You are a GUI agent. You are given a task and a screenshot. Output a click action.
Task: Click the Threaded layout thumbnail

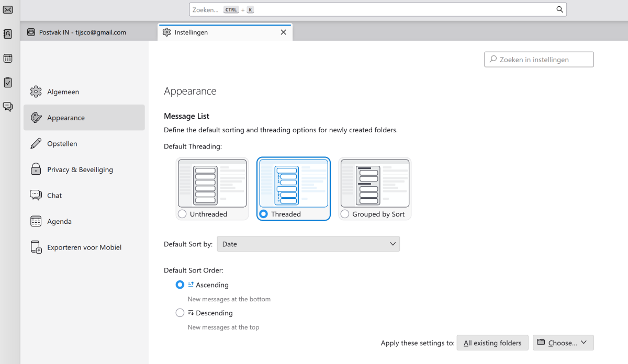[293, 184]
